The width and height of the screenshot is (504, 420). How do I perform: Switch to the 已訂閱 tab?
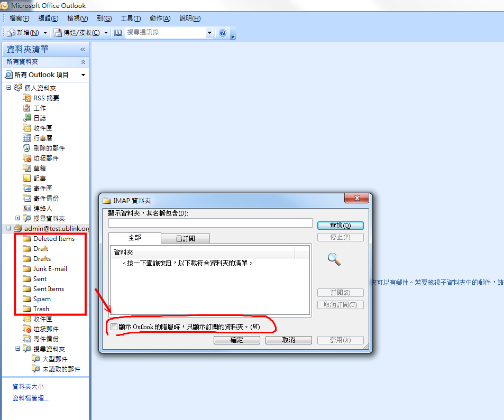tap(185, 238)
